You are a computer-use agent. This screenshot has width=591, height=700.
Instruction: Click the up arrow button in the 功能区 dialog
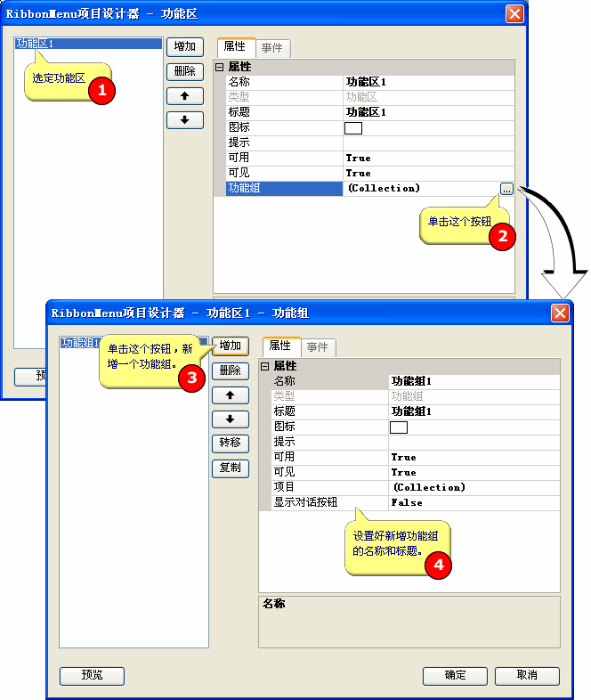(x=185, y=95)
